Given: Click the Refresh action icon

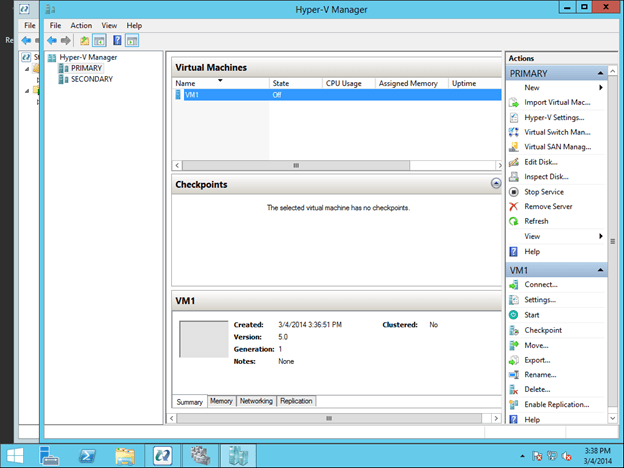Looking at the screenshot, I should click(514, 222).
